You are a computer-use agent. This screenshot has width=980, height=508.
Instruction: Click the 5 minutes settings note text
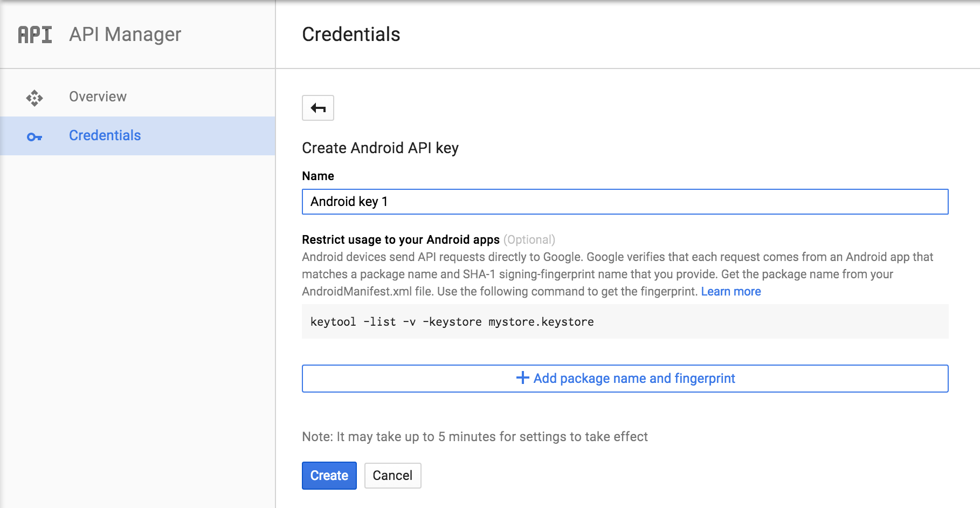(x=474, y=437)
